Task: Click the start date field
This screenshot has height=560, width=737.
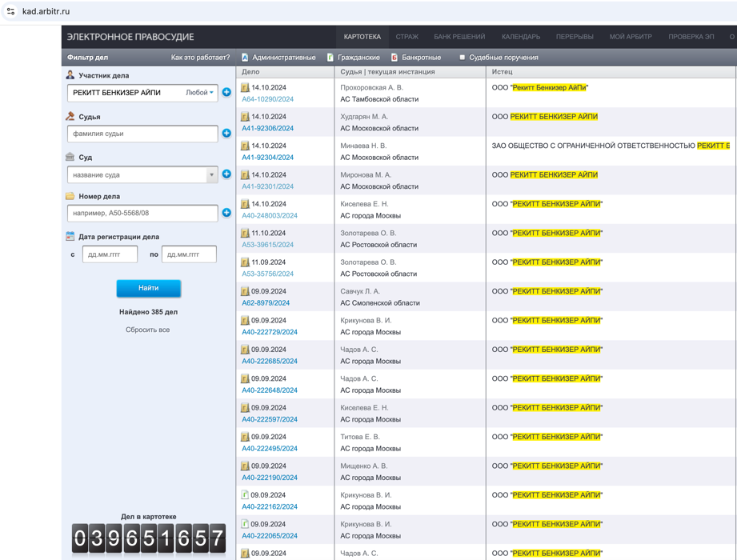Action: pos(110,254)
